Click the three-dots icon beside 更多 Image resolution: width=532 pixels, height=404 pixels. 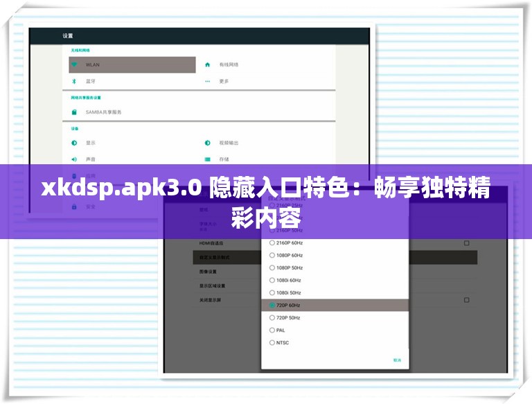208,81
